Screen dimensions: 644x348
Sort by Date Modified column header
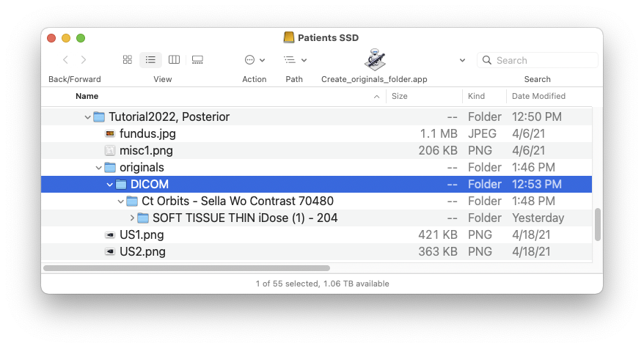tap(538, 96)
